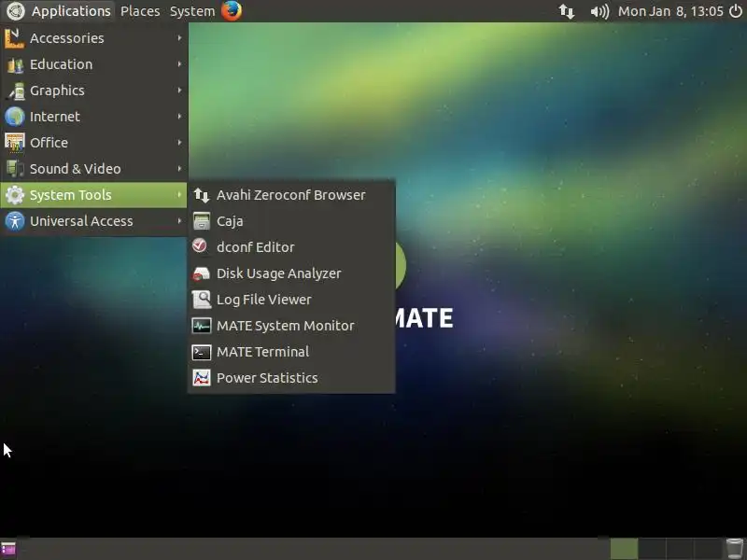Screen dimensions: 747x560
Task: Expand the Accessories submenu arrow
Action: [179, 38]
